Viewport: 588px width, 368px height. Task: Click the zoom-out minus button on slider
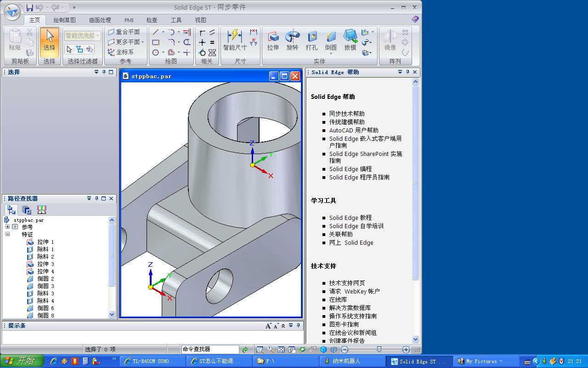click(345, 350)
